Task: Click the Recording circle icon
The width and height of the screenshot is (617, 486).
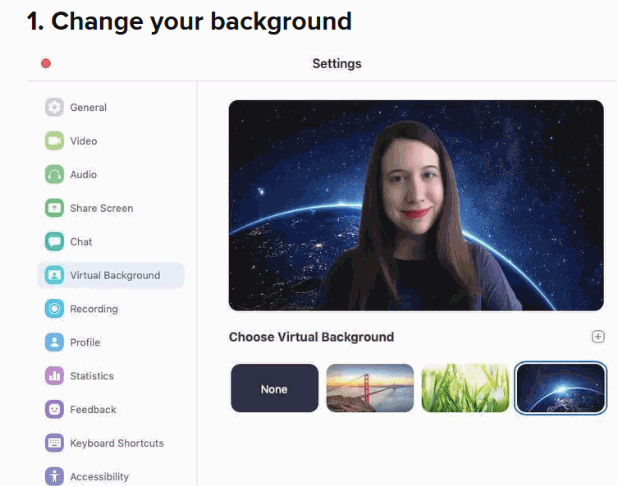Action: click(54, 309)
